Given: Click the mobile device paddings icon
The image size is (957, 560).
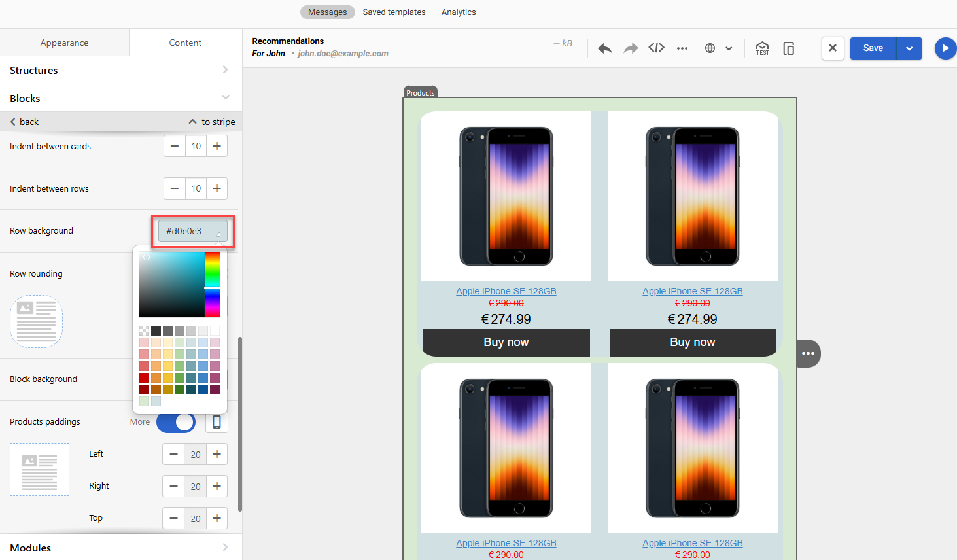Looking at the screenshot, I should click(x=217, y=422).
